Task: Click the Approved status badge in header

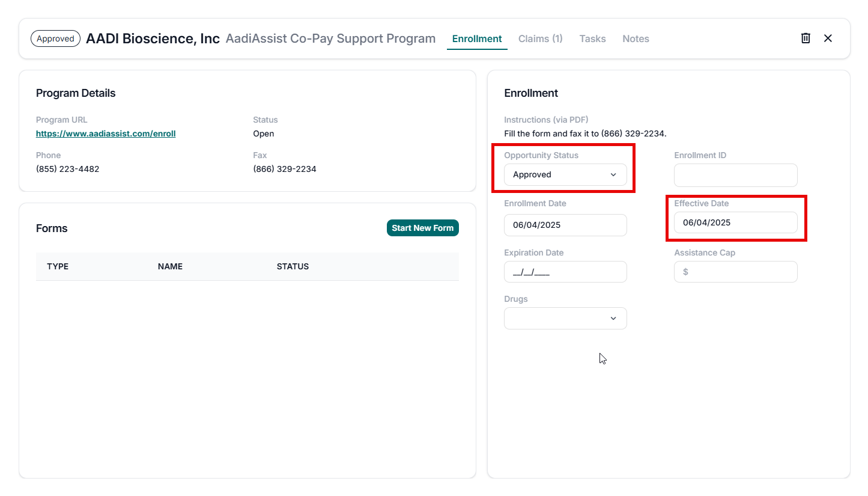Action: tap(55, 38)
